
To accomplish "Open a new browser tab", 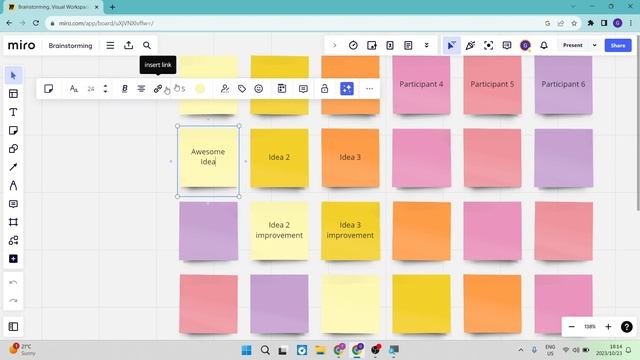I will click(x=112, y=7).
